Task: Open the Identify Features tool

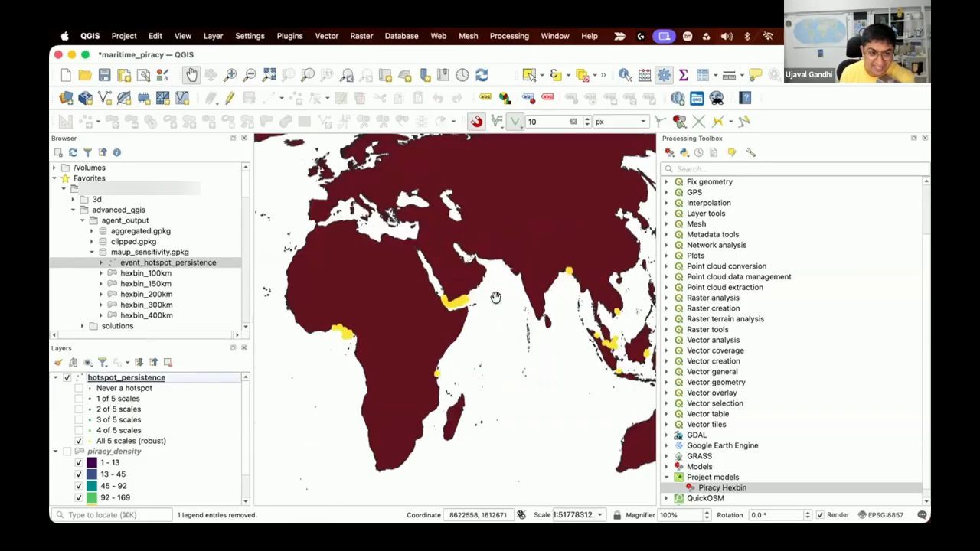Action: click(625, 75)
